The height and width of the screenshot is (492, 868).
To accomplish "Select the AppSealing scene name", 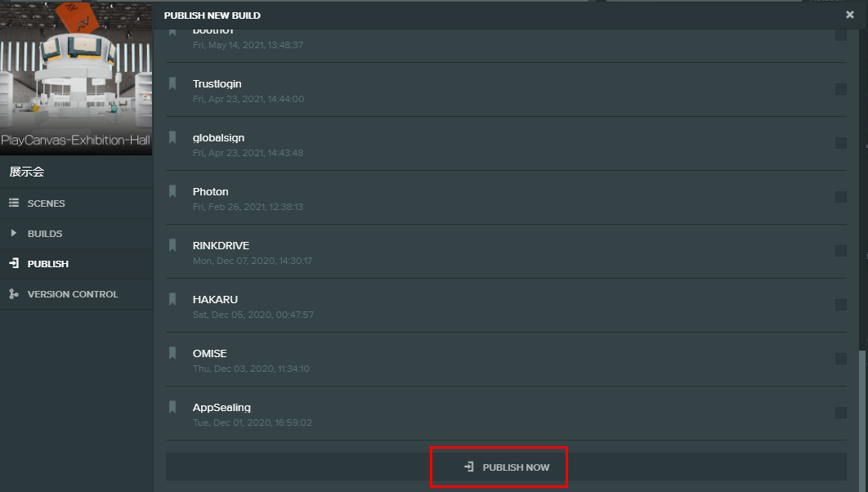I will point(221,408).
